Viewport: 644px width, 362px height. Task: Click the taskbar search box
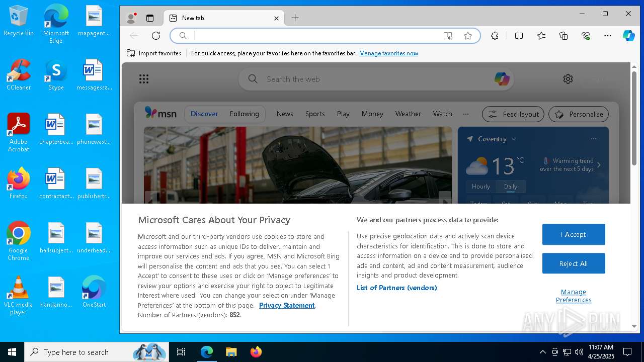97,352
